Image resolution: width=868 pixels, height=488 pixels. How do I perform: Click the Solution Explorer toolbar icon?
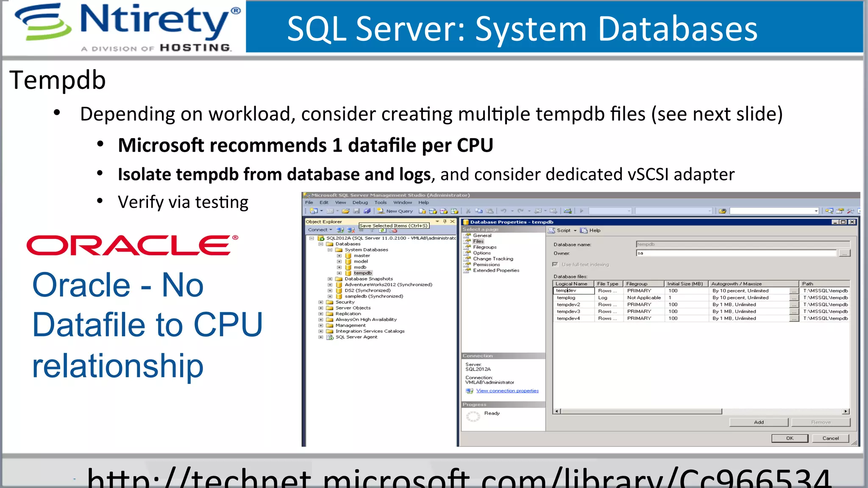[x=829, y=211]
